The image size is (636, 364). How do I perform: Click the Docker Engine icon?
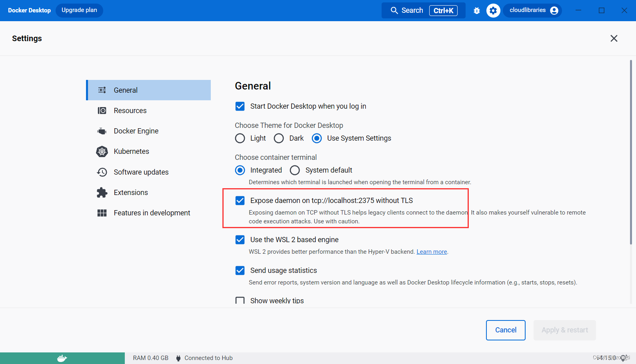(102, 131)
